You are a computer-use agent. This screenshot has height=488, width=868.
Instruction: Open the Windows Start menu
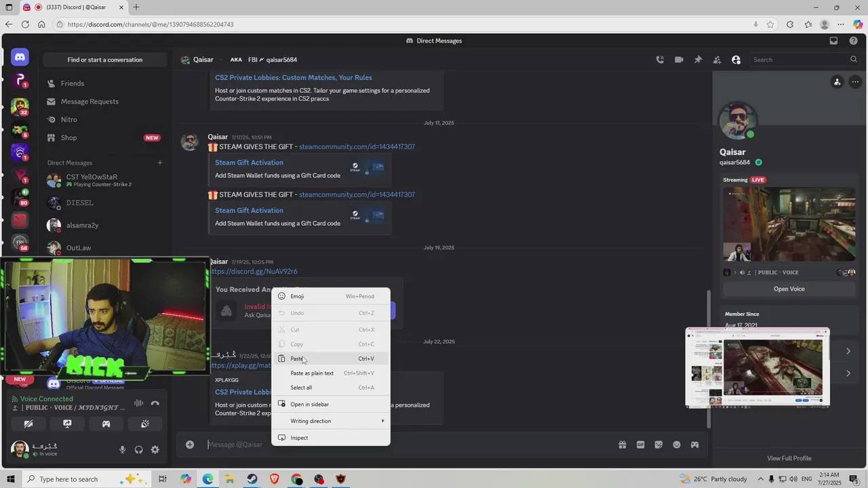(x=9, y=479)
